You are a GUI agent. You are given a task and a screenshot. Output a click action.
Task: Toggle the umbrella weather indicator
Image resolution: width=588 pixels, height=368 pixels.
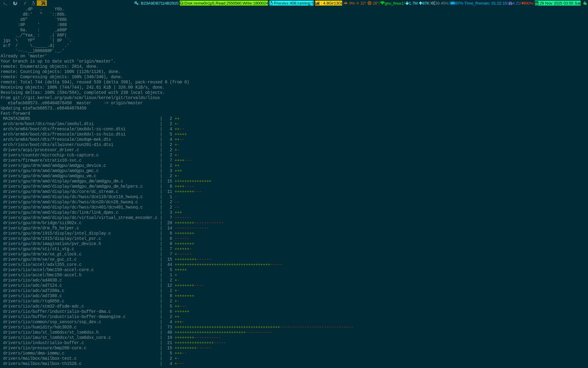346,3
